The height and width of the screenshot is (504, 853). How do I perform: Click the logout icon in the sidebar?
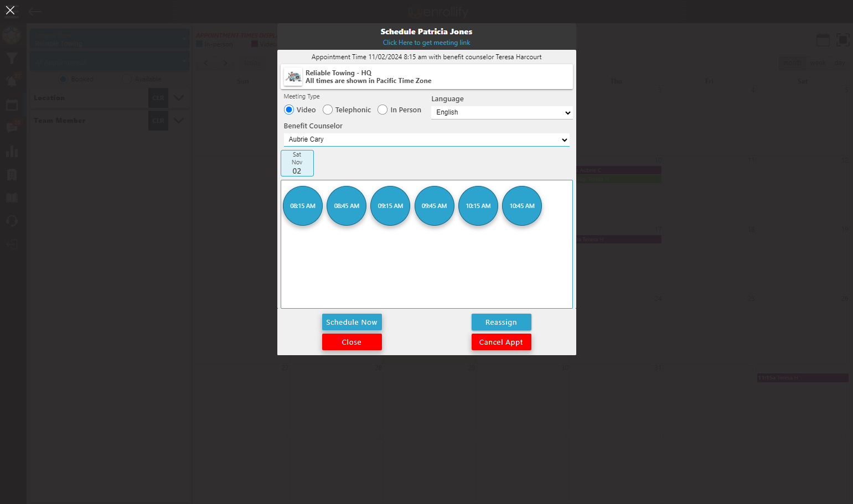pos(12,244)
